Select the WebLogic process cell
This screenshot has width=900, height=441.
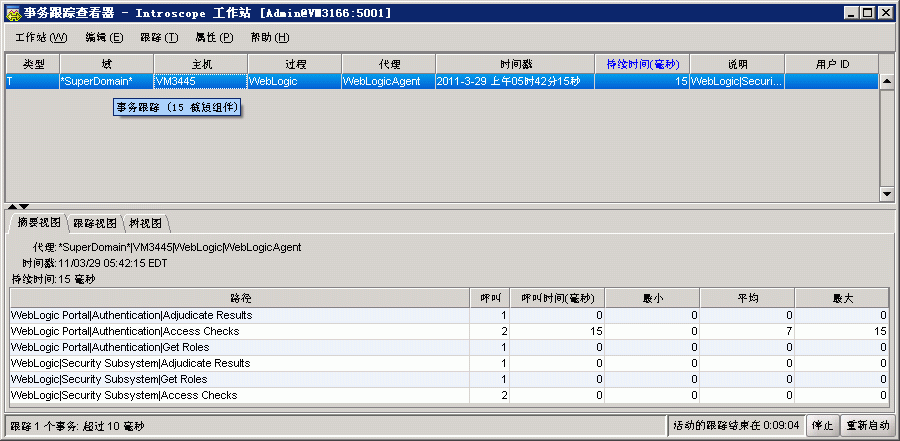click(x=295, y=82)
